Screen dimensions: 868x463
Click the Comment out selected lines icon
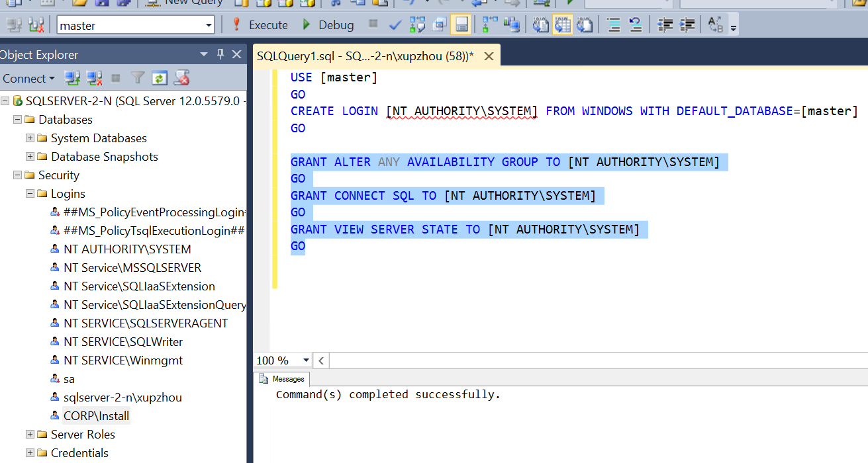tap(614, 25)
